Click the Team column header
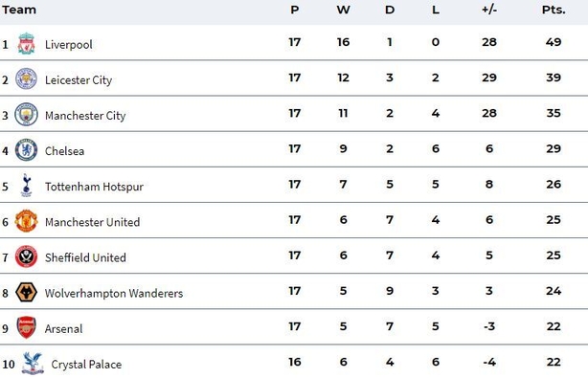This screenshot has width=588, height=378. (x=19, y=10)
